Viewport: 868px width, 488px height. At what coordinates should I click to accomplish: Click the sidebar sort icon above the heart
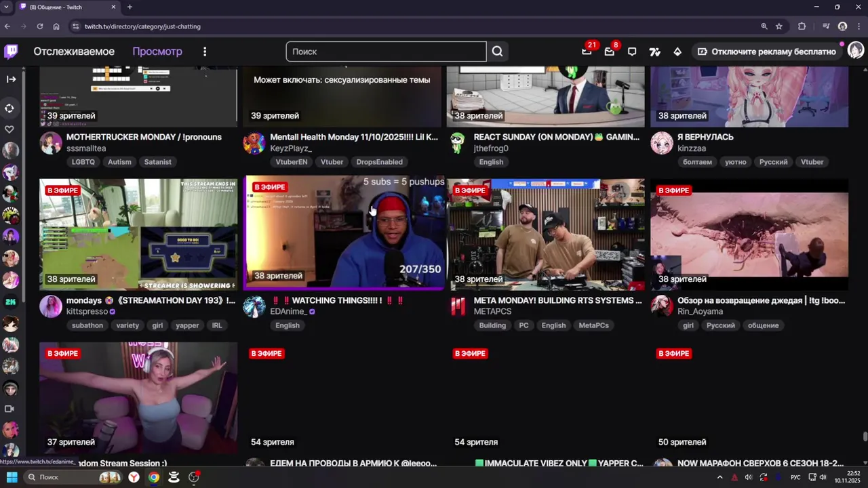[x=9, y=108]
